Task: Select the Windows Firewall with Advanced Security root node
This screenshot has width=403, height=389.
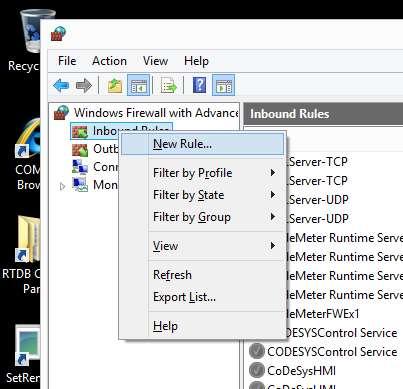Action: point(146,113)
